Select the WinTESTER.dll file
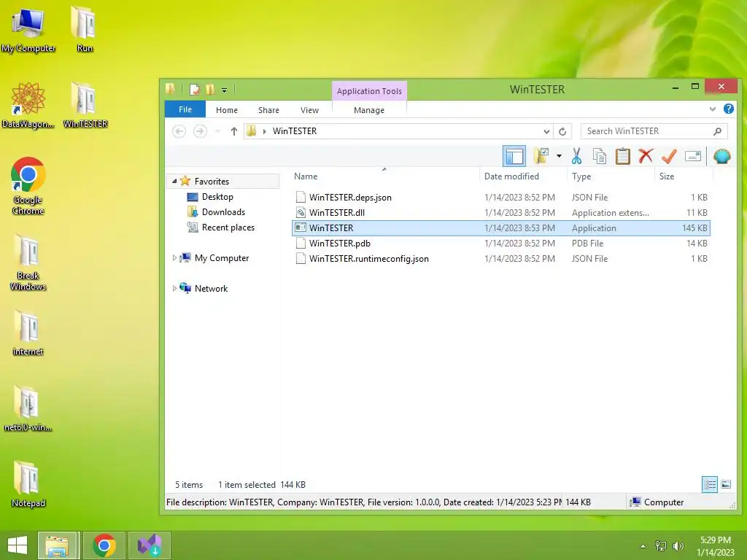This screenshot has height=560, width=747. point(500,212)
